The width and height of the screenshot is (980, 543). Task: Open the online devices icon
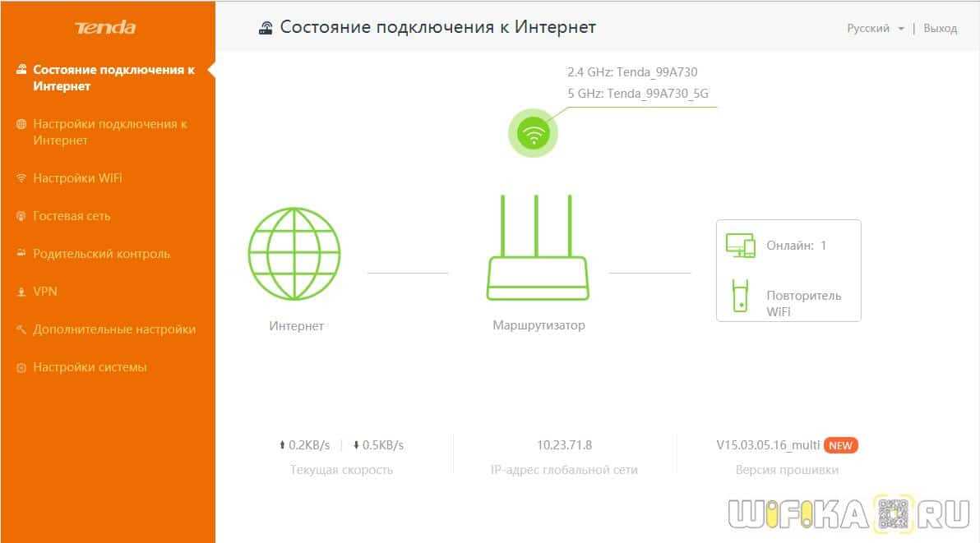coord(741,246)
